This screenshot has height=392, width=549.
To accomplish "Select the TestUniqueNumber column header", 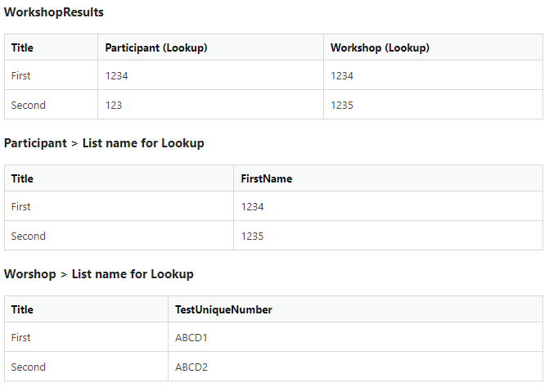I will pos(223,309).
